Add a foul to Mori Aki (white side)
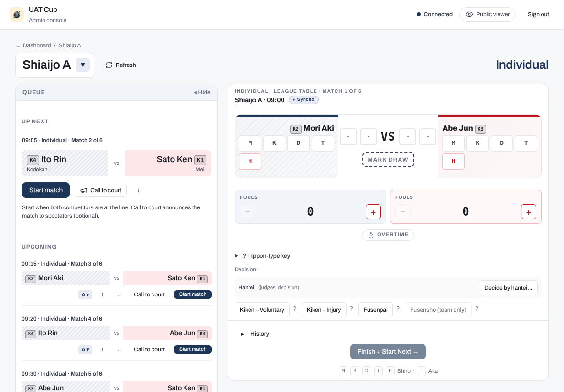The height and width of the screenshot is (392, 564). pyautogui.click(x=373, y=212)
